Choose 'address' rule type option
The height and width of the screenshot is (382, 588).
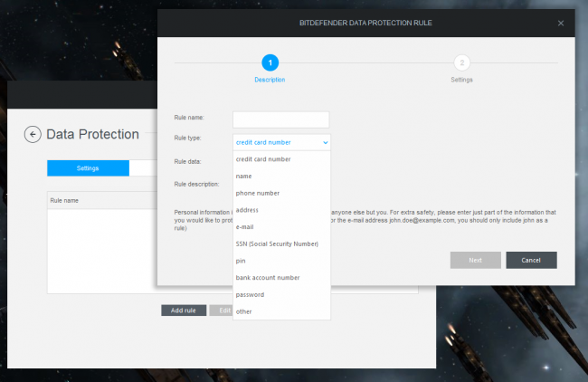click(281, 210)
